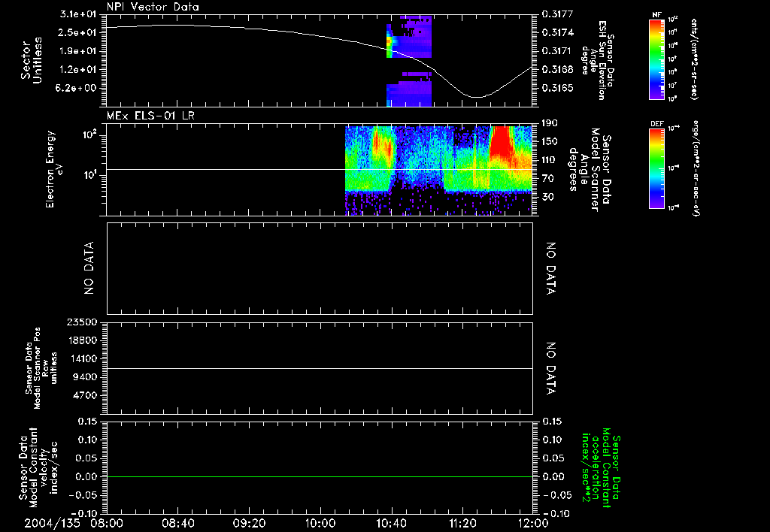Viewport: 770px width, 532px height.
Task: Select the "18800" scanner position tick
Action: [x=81, y=340]
